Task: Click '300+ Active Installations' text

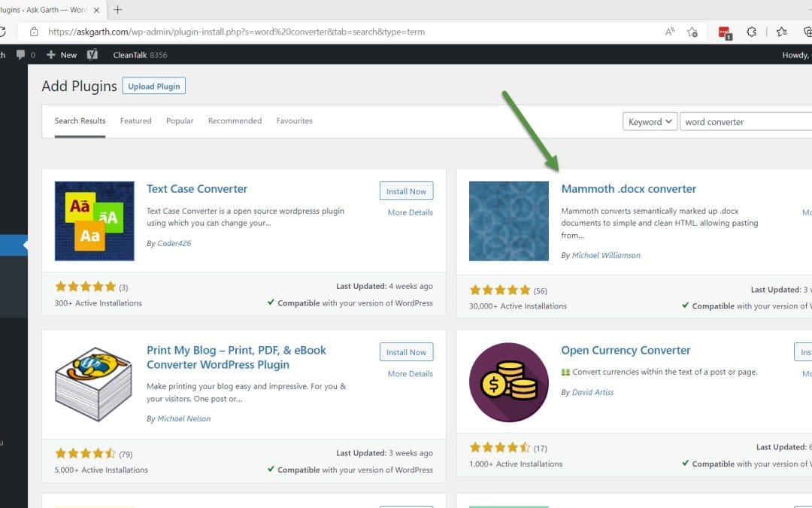Action: 98,303
